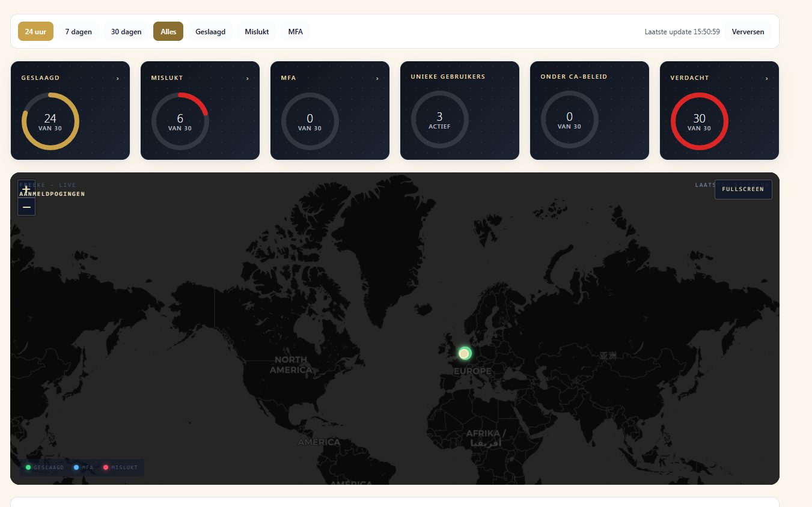The height and width of the screenshot is (507, 812).
Task: Switch time range to 30 dagen
Action: pyautogui.click(x=126, y=31)
